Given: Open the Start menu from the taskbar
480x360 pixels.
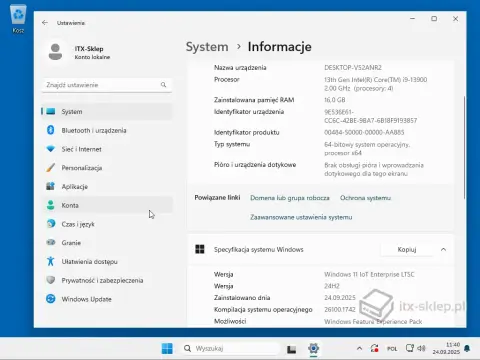Looking at the screenshot, I should pyautogui.click(x=167, y=348).
